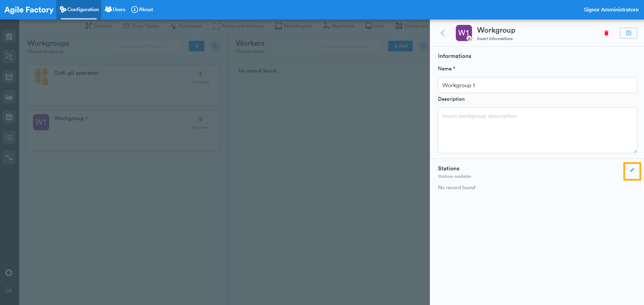644x305 pixels.
Task: Open the Signor Amministratore user menu
Action: tap(611, 9)
